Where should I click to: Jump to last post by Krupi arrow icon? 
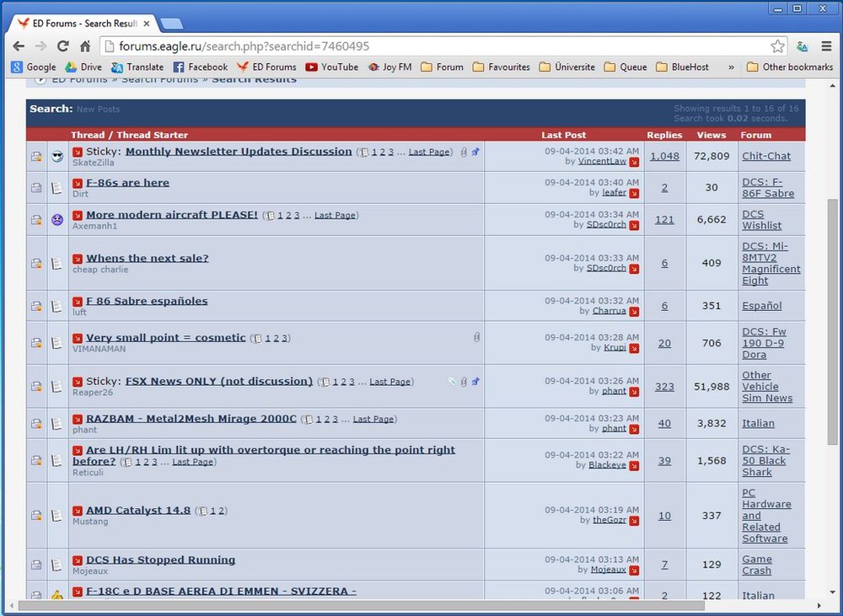point(635,348)
